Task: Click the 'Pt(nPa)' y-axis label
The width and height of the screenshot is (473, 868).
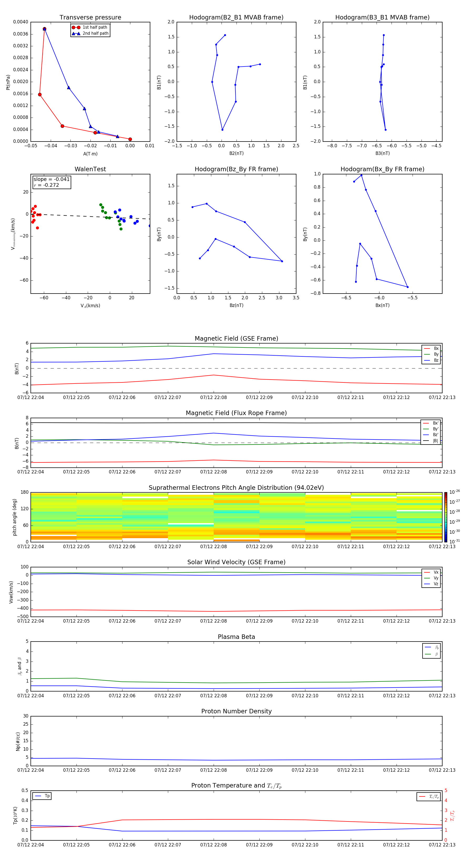Action: pos(8,82)
